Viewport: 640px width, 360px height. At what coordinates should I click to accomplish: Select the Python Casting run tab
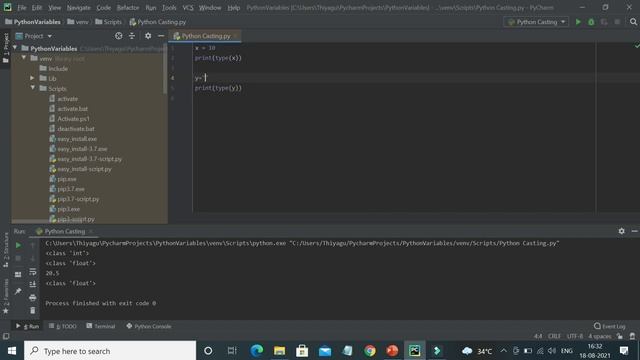(64, 231)
